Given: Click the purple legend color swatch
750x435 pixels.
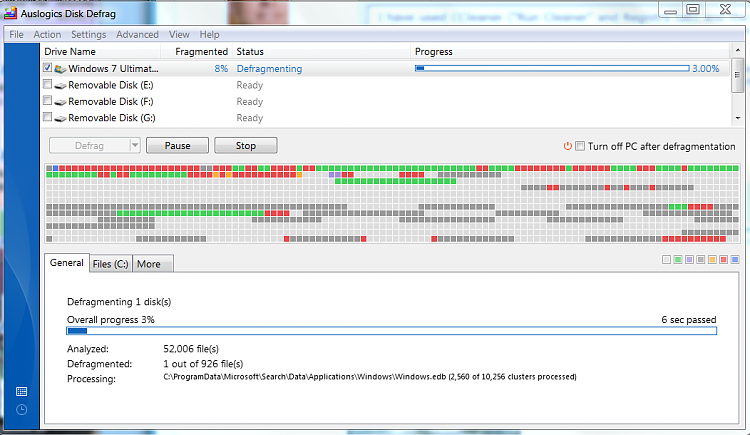Looking at the screenshot, I should 689,259.
